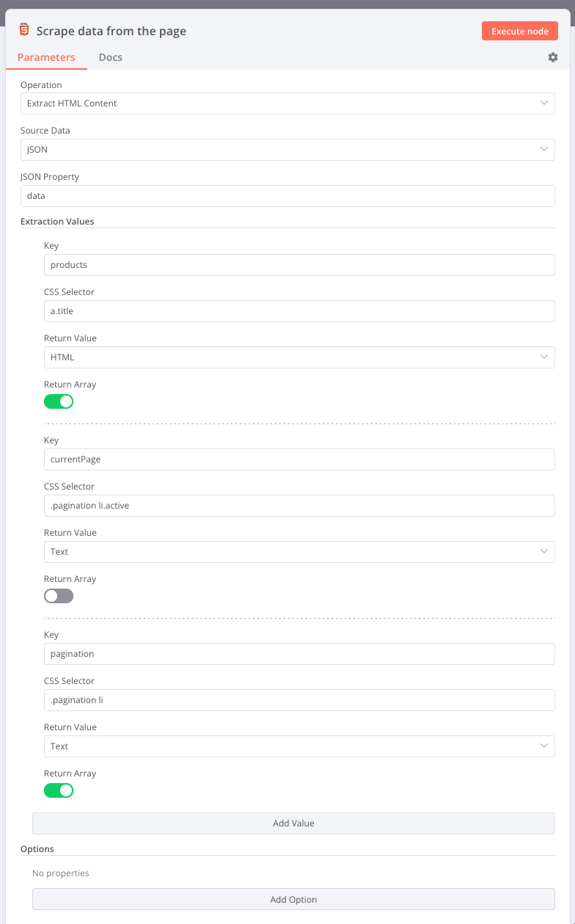Click the Execute node button
Viewport: 575px width, 924px height.
click(520, 31)
